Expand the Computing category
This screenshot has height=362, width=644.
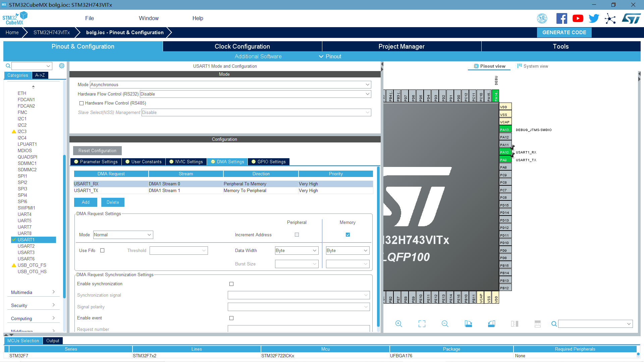[x=33, y=318]
